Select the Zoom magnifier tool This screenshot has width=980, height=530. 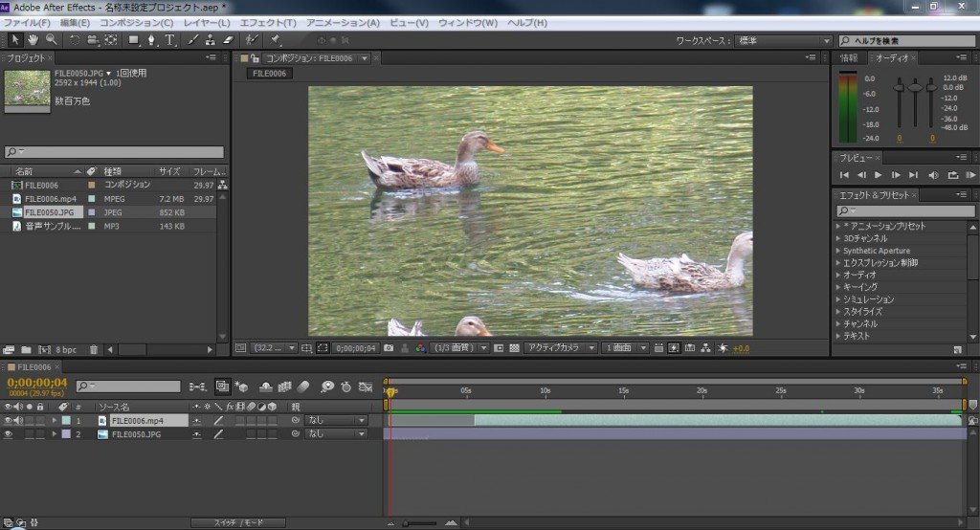pos(51,40)
